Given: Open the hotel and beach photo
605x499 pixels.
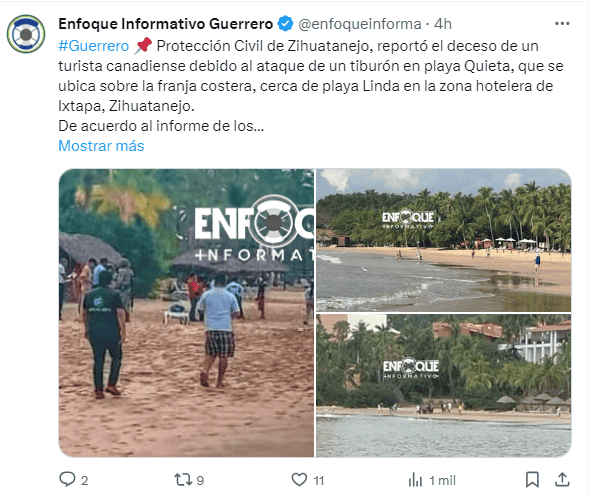Looking at the screenshot, I should (443, 386).
